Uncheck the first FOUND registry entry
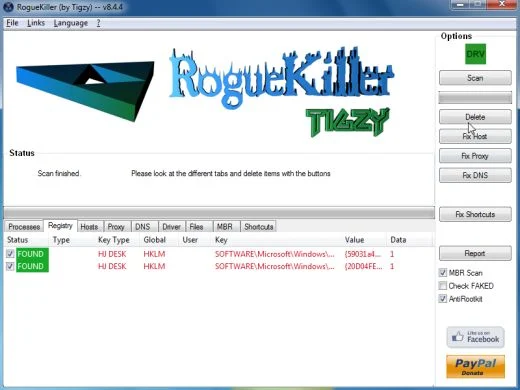 point(10,254)
